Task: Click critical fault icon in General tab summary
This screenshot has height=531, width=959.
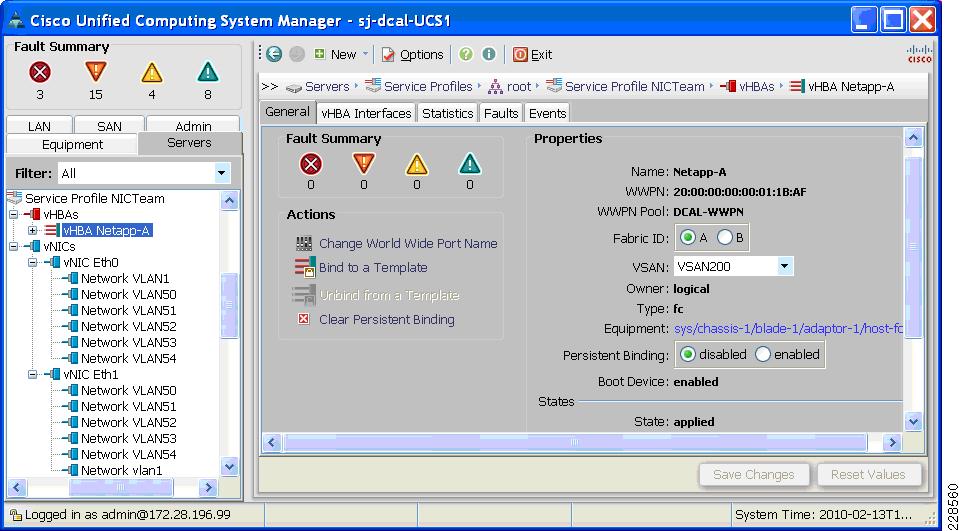Action: [311, 164]
